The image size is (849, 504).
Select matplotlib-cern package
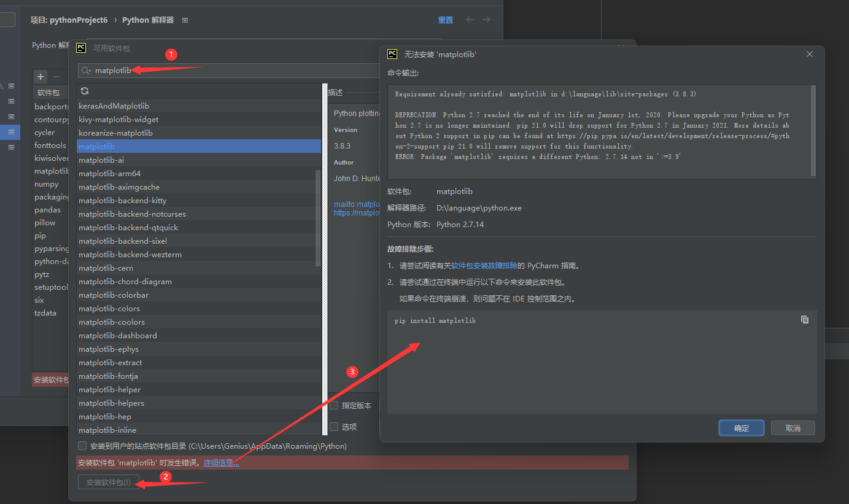pyautogui.click(x=199, y=268)
